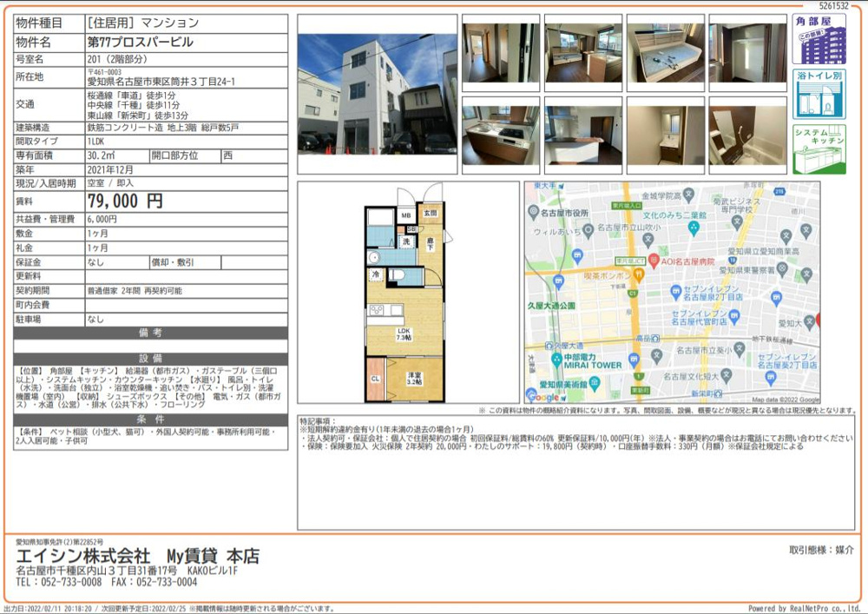Click the 名古屋市役所 pin on map

533,212
